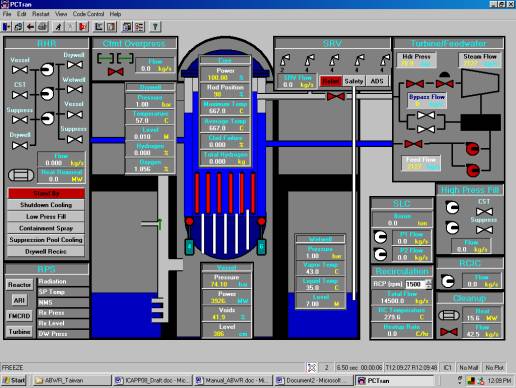Click the running man Run icon
Image resolution: width=516 pixels, height=388 pixels.
[x=58, y=27]
